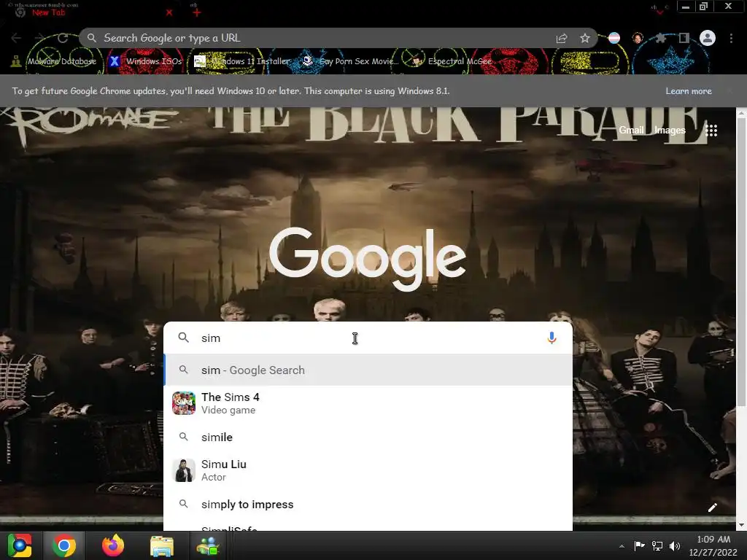Click The Sims 4 game thumbnail

tap(184, 403)
